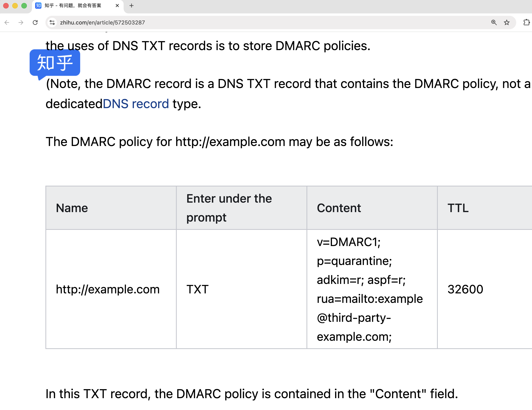Reload the Zhihu page
The width and height of the screenshot is (532, 410).
pos(35,23)
